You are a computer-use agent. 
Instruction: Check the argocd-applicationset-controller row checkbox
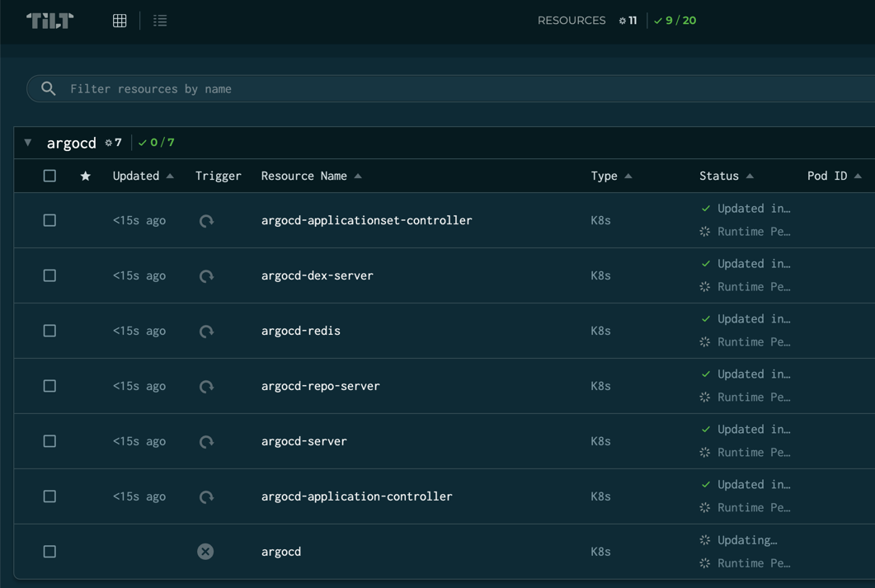point(49,220)
